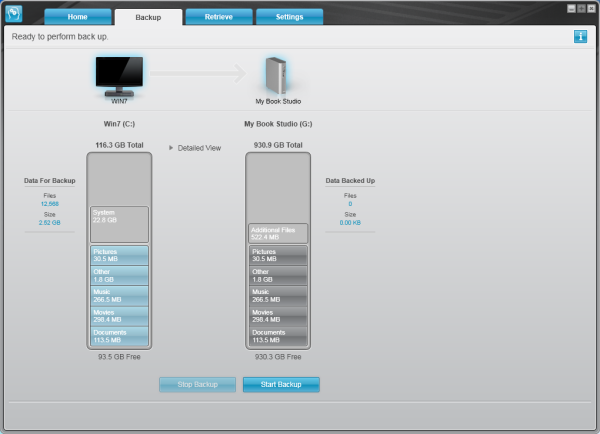This screenshot has height=434, width=600.
Task: Maximize the SmartWare window
Action: click(581, 8)
